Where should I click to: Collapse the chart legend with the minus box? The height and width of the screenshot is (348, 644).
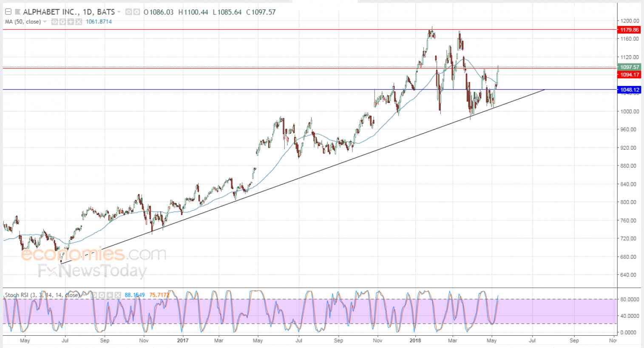(x=8, y=12)
